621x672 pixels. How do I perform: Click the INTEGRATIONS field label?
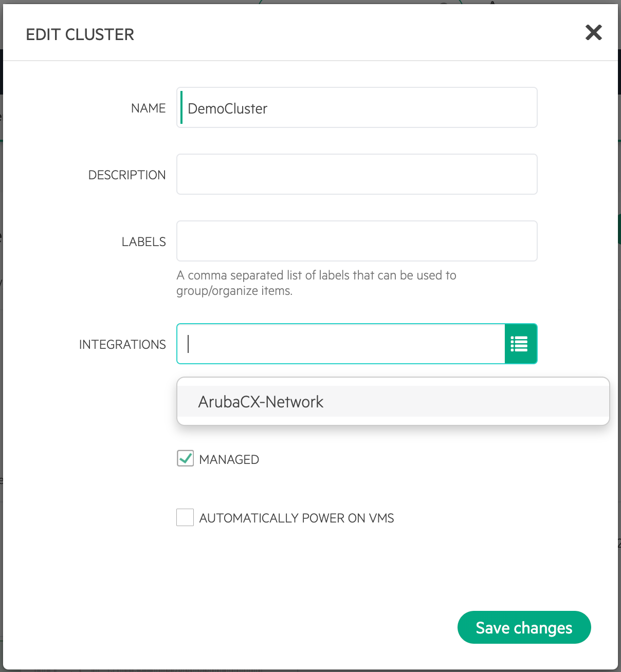coord(122,344)
